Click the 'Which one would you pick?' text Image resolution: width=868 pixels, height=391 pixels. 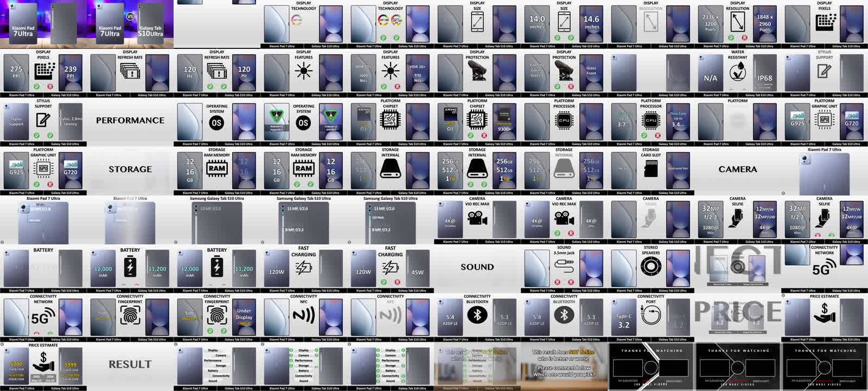[564, 374]
